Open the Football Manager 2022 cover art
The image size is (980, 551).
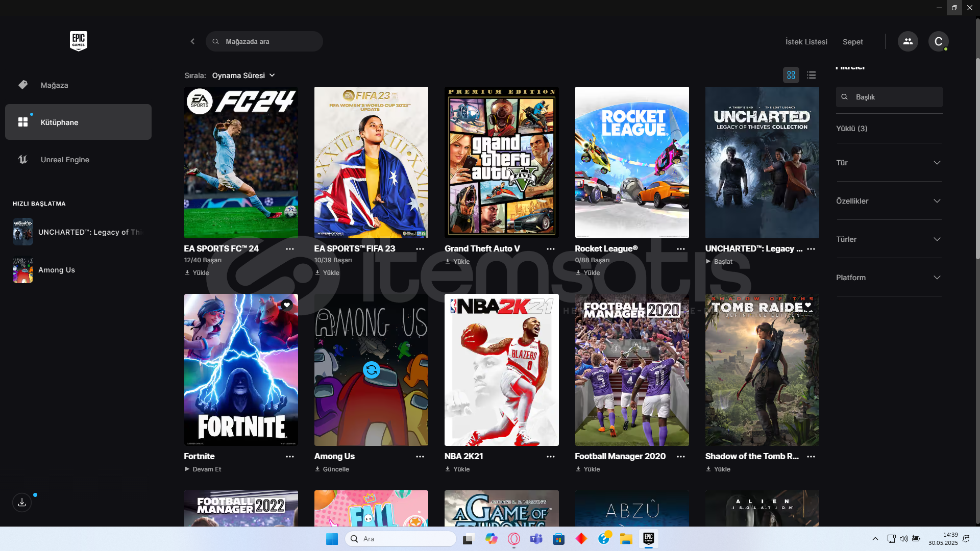coord(241,509)
